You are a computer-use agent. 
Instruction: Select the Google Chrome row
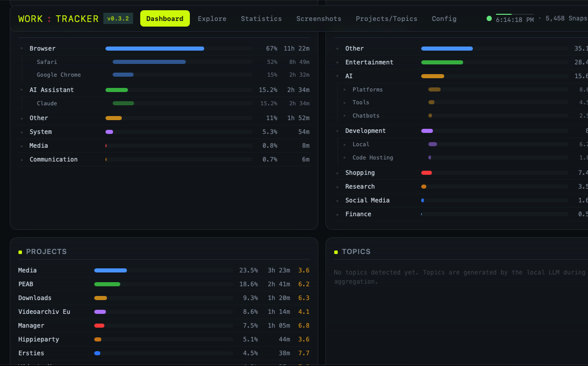166,75
